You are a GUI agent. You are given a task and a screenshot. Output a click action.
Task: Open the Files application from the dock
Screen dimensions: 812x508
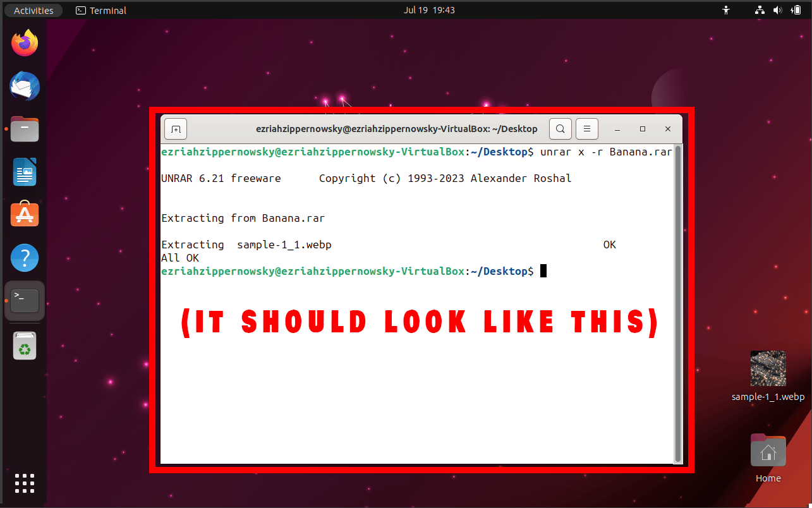(x=25, y=129)
